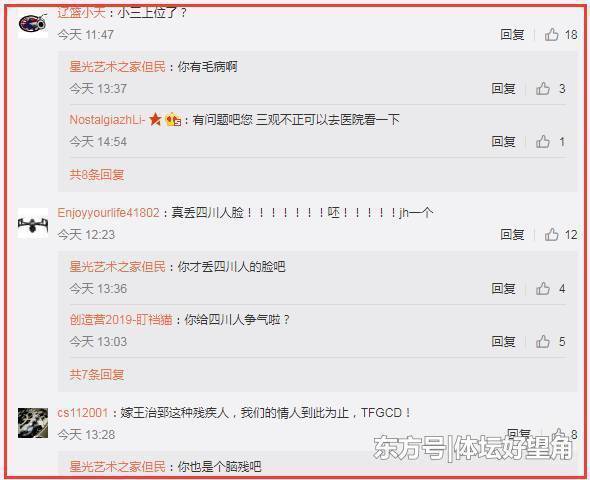
Task: Expand all 共8条回复 replies
Action: point(97,175)
